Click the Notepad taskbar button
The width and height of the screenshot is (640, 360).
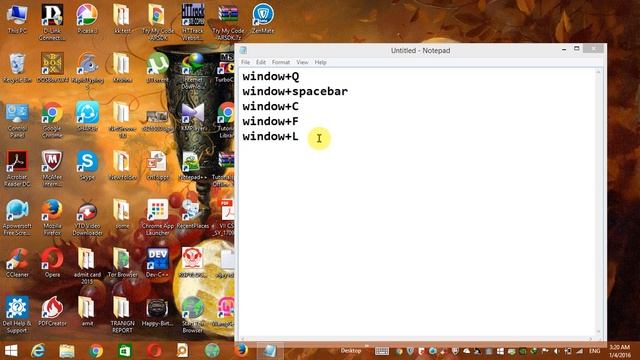point(270,351)
